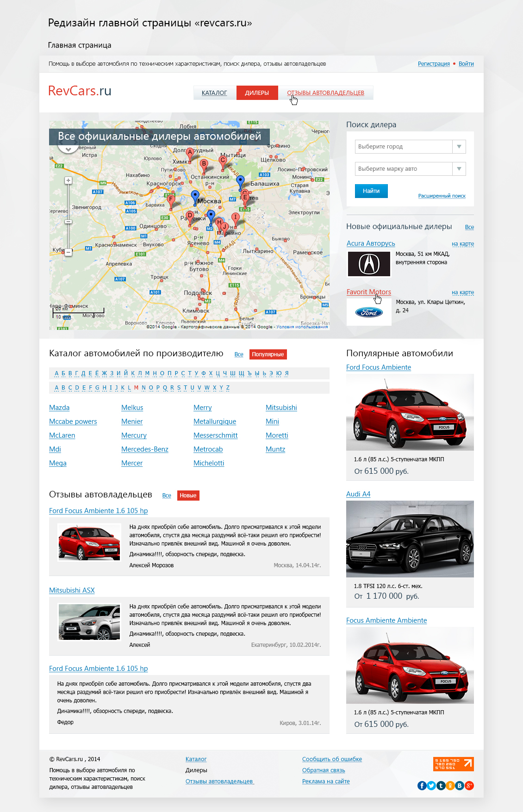Click the red Ford Focus Ambiente top photo
The width and height of the screenshot is (523, 812).
point(410,412)
